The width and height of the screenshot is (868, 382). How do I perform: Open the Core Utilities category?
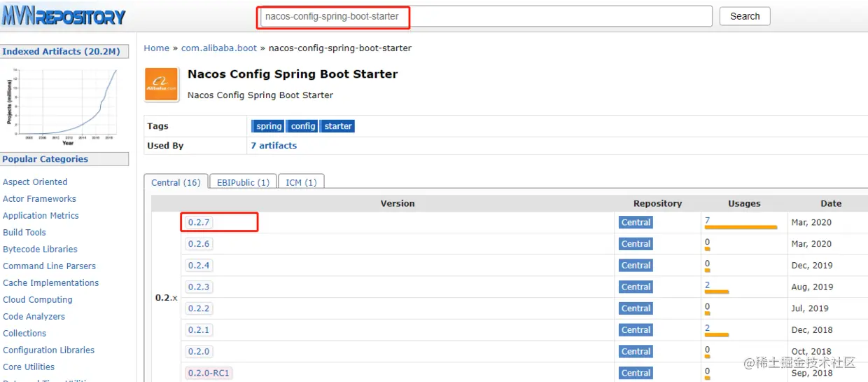(x=29, y=367)
